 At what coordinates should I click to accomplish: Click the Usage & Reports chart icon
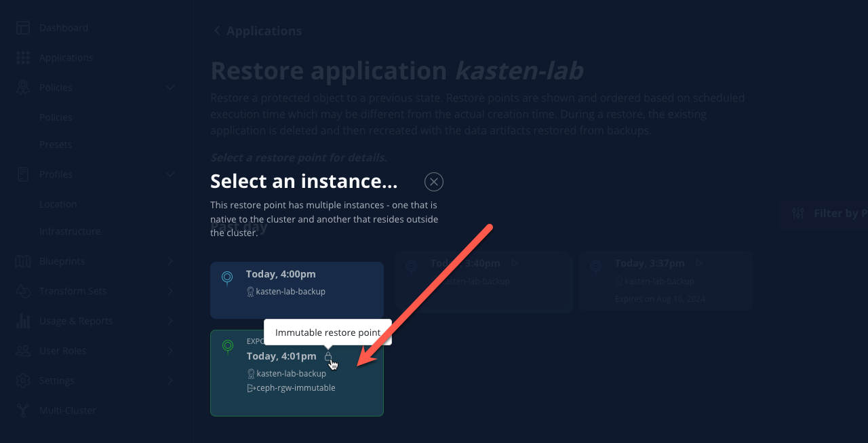(23, 321)
